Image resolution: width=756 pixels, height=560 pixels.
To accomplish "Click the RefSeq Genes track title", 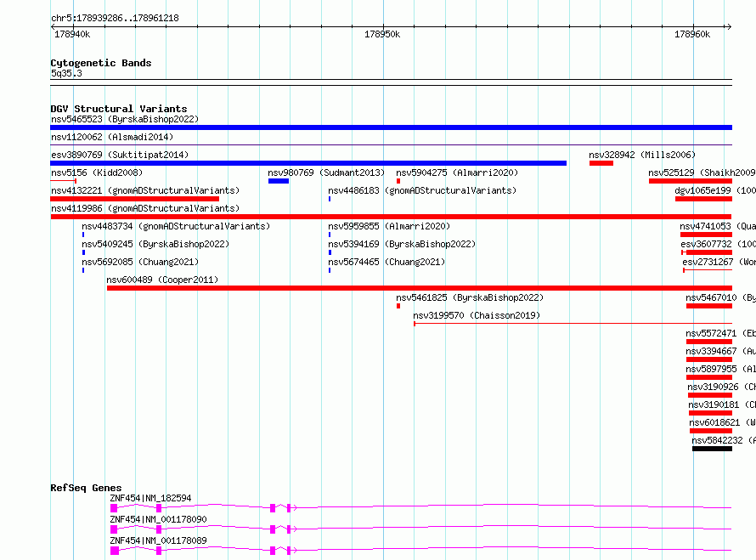I will tap(86, 488).
